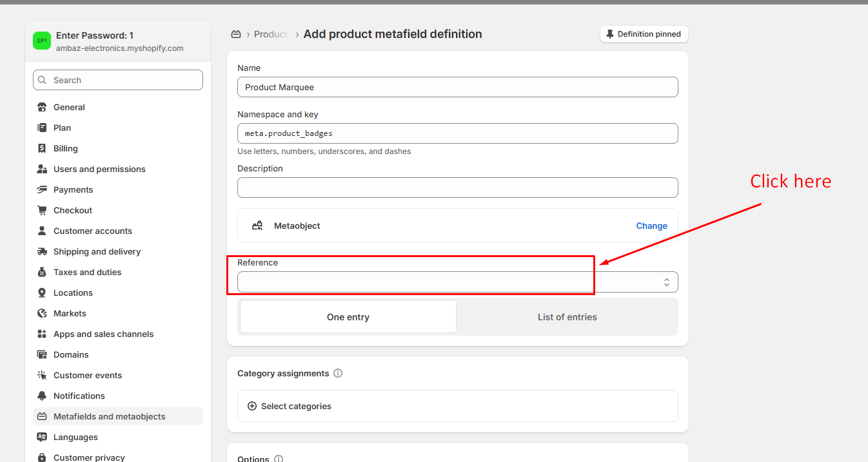
Task: Open Metafields and metaobjects settings
Action: (x=109, y=417)
